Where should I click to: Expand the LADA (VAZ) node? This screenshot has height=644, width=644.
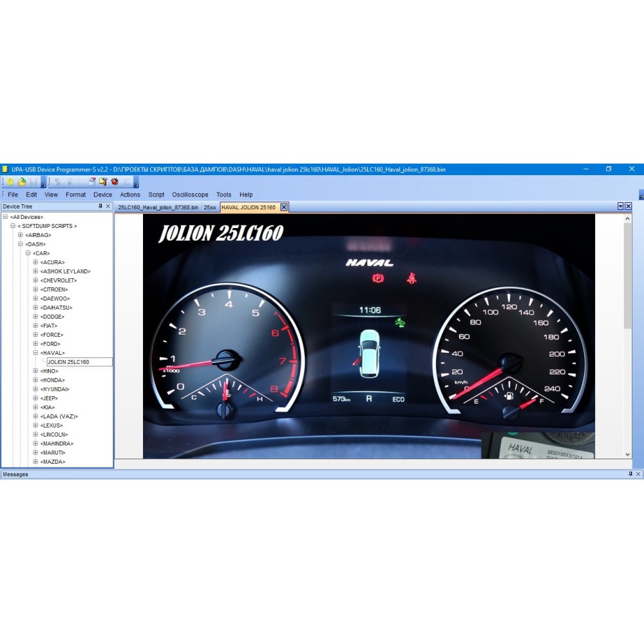tap(35, 416)
